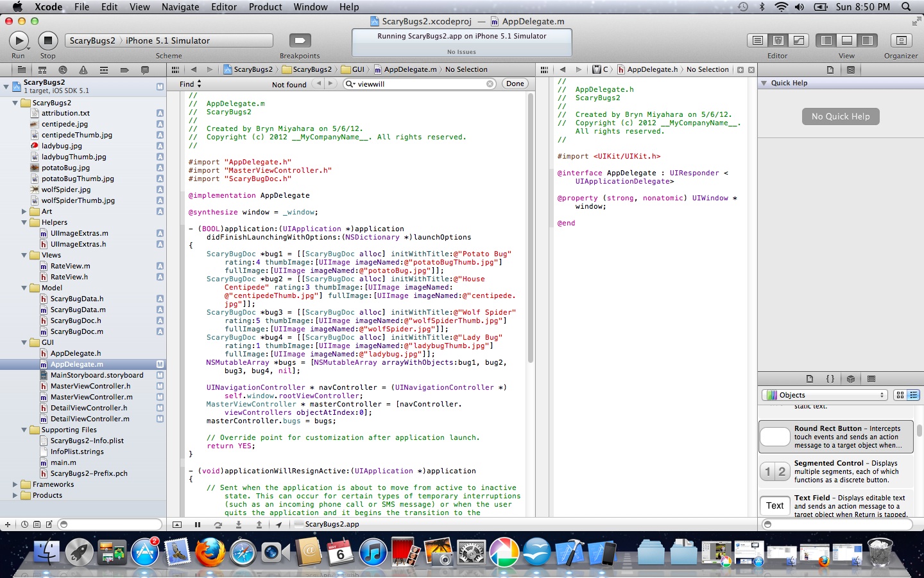Expand the Products folder
This screenshot has width=924, height=578.
[x=15, y=495]
